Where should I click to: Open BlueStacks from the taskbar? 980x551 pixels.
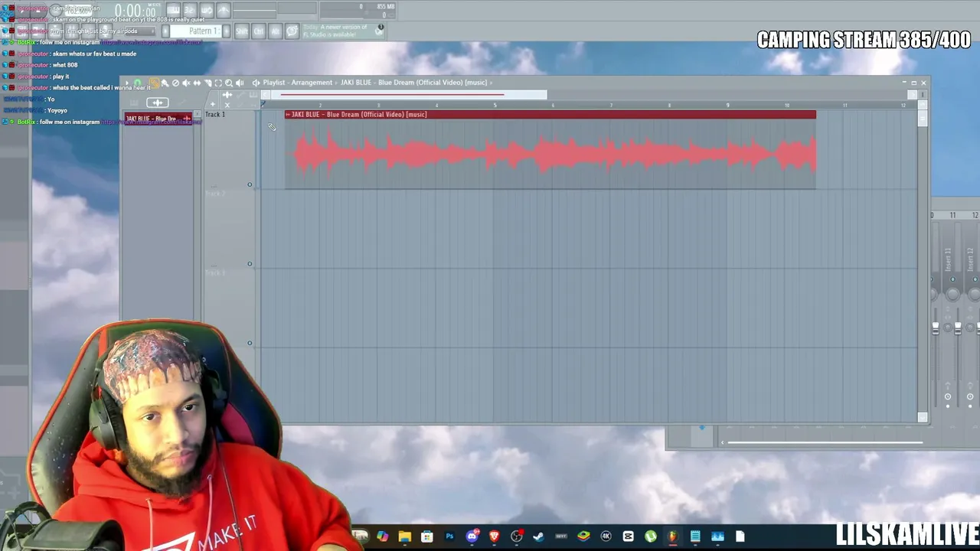[583, 536]
